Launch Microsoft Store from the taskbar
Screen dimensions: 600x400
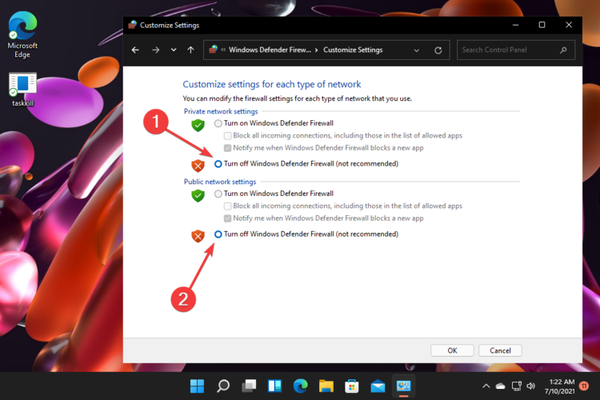352,385
